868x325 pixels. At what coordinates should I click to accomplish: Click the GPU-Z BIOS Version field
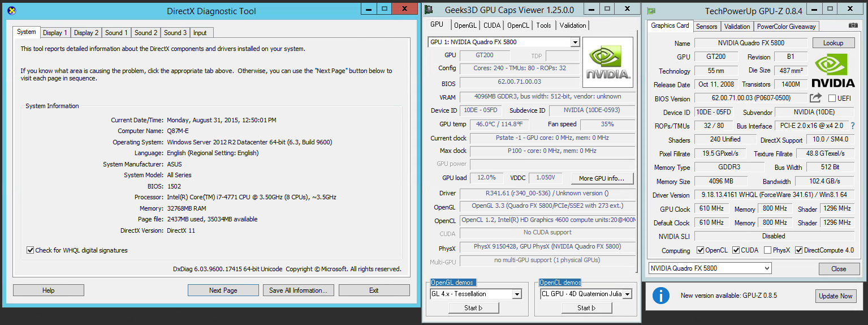[750, 99]
